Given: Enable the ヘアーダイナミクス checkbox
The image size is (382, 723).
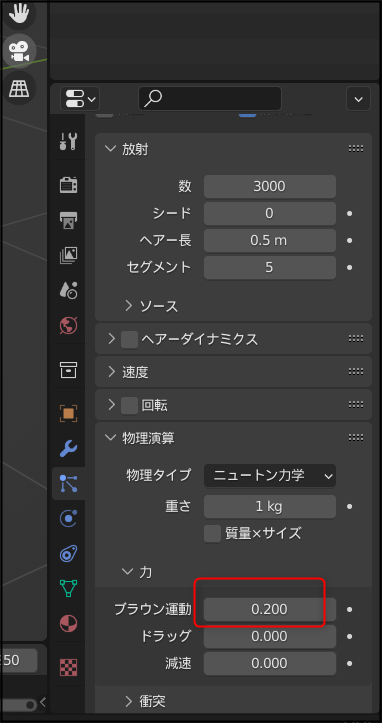Looking at the screenshot, I should point(129,339).
